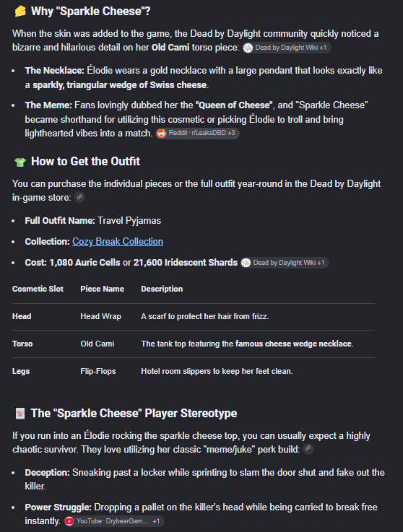Open the Reddit r/LeaksDBD +3 source chip
403x532 pixels.
click(197, 133)
